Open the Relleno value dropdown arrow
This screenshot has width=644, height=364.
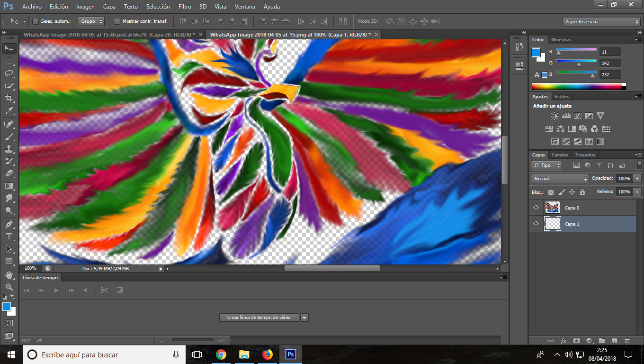[637, 192]
